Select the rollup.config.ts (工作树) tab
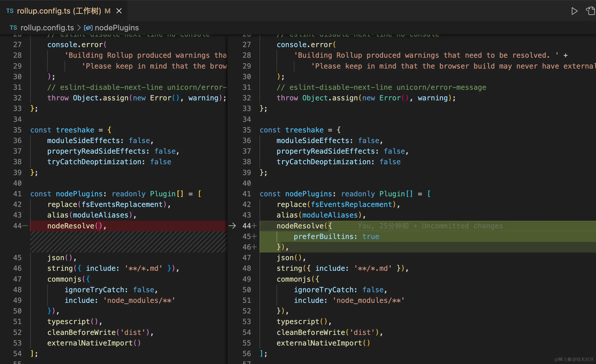 click(59, 11)
